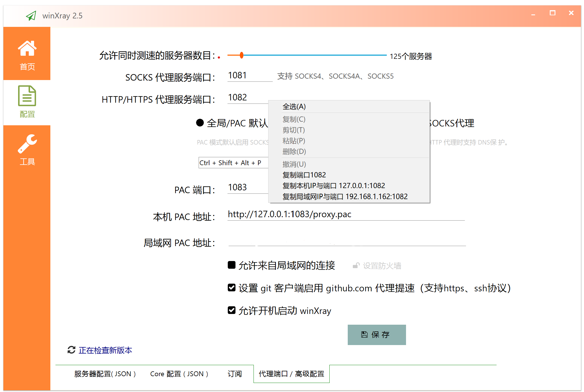
Task: Toggle 允许来自局域网的连接 checkbox
Action: tap(231, 265)
